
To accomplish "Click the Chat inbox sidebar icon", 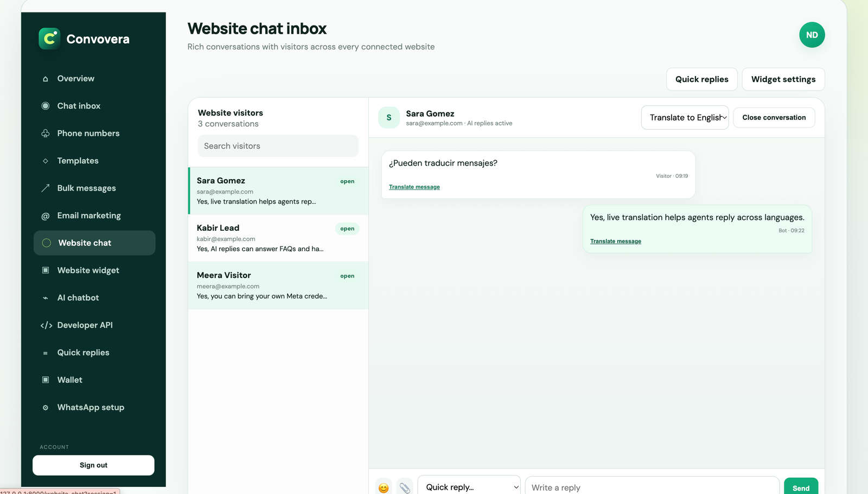I will pos(46,106).
